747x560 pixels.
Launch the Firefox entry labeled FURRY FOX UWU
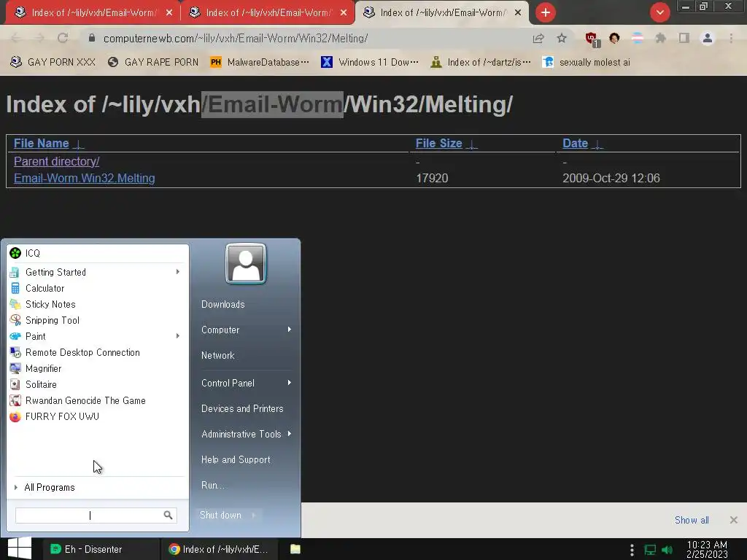click(98, 416)
